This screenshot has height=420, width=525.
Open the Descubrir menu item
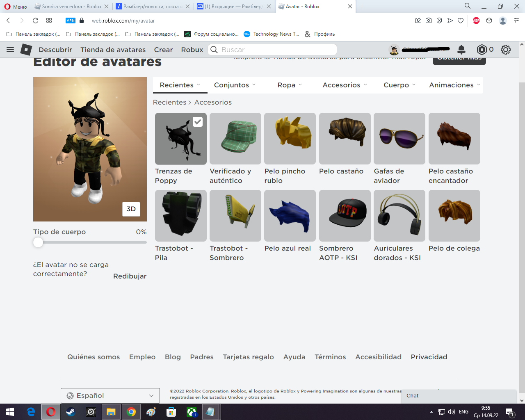click(x=55, y=50)
